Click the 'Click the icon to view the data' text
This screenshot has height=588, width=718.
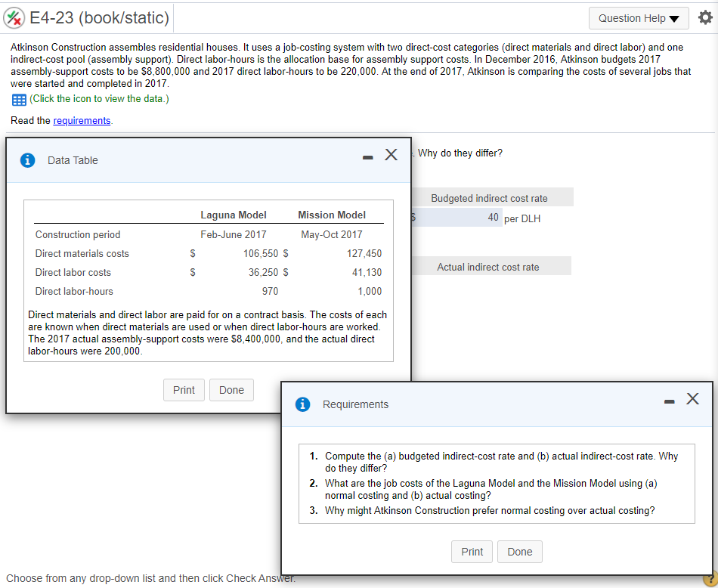tap(99, 99)
